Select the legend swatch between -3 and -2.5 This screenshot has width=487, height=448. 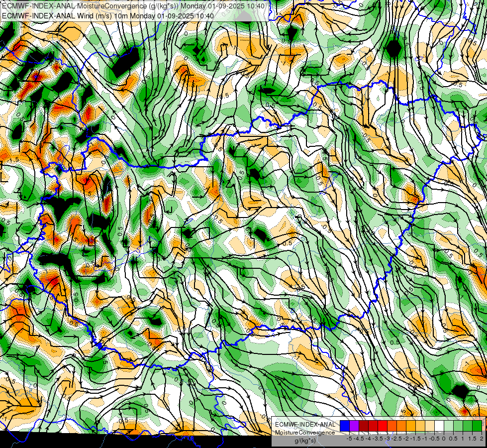click(x=392, y=426)
